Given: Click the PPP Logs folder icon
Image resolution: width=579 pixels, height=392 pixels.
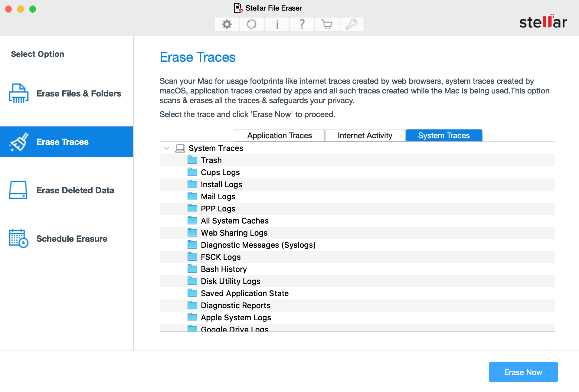Looking at the screenshot, I should click(x=192, y=208).
